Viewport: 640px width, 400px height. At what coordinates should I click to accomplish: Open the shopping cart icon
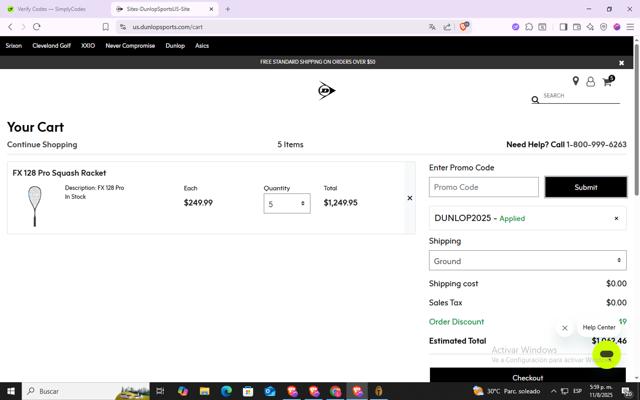[x=608, y=81]
